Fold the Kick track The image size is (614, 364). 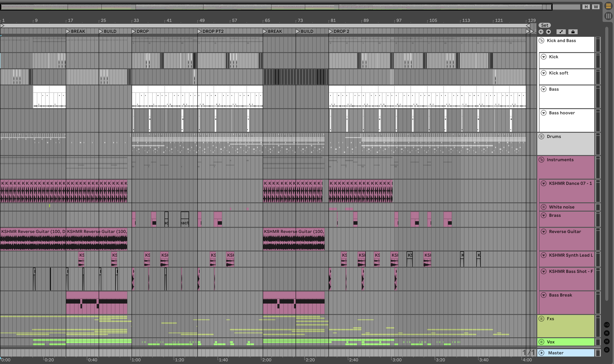(544, 57)
